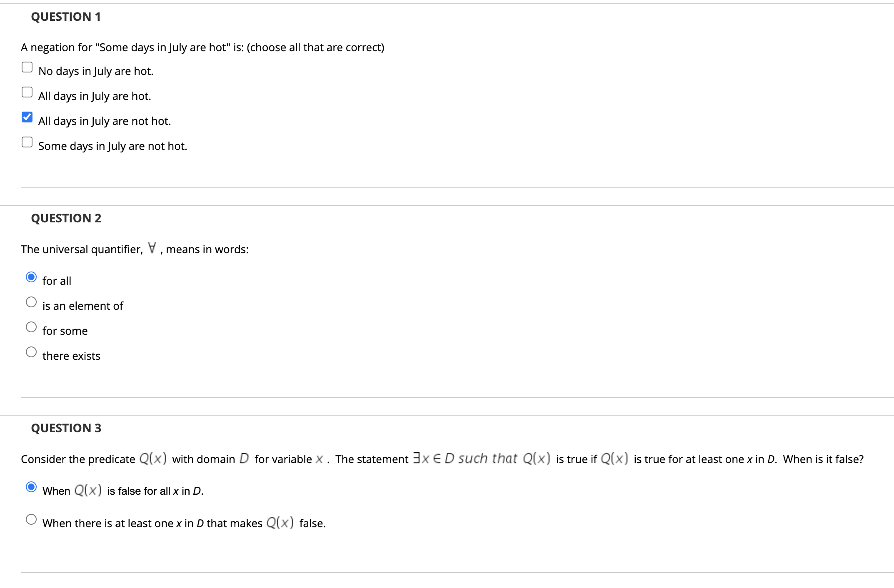Select "is an element of" option
Image resolution: width=894 pixels, height=588 pixels.
[32, 302]
